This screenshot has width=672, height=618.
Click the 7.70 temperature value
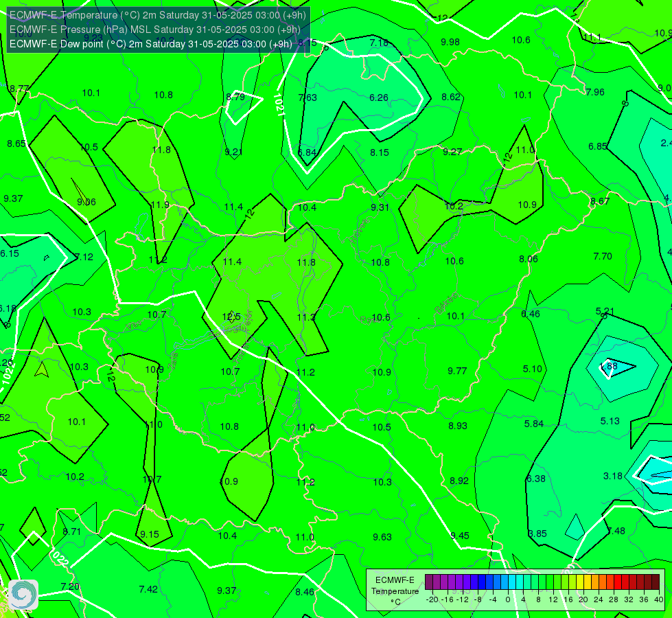pyautogui.click(x=603, y=256)
